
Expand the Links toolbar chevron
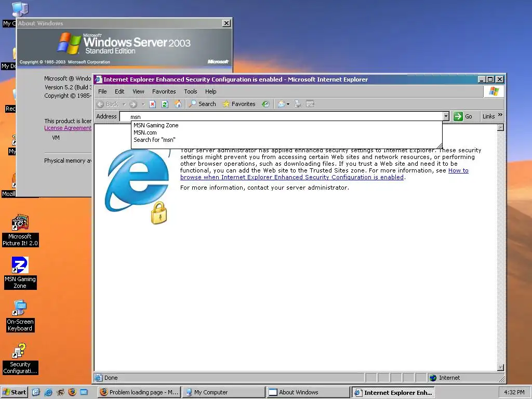pos(500,115)
